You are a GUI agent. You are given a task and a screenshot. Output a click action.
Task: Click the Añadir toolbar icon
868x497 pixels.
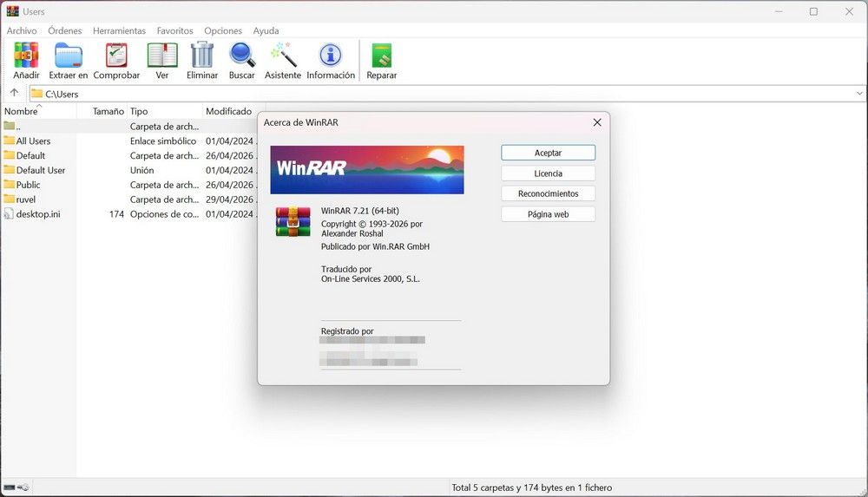tap(26, 56)
